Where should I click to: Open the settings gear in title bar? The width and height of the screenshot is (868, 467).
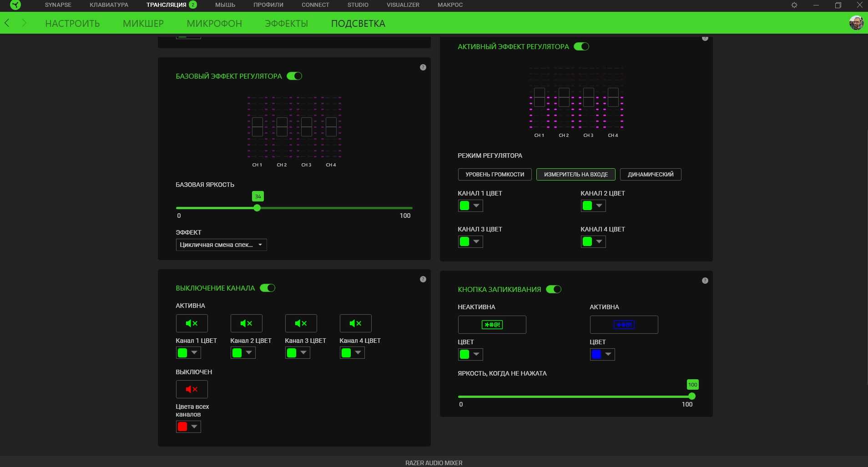pos(794,5)
